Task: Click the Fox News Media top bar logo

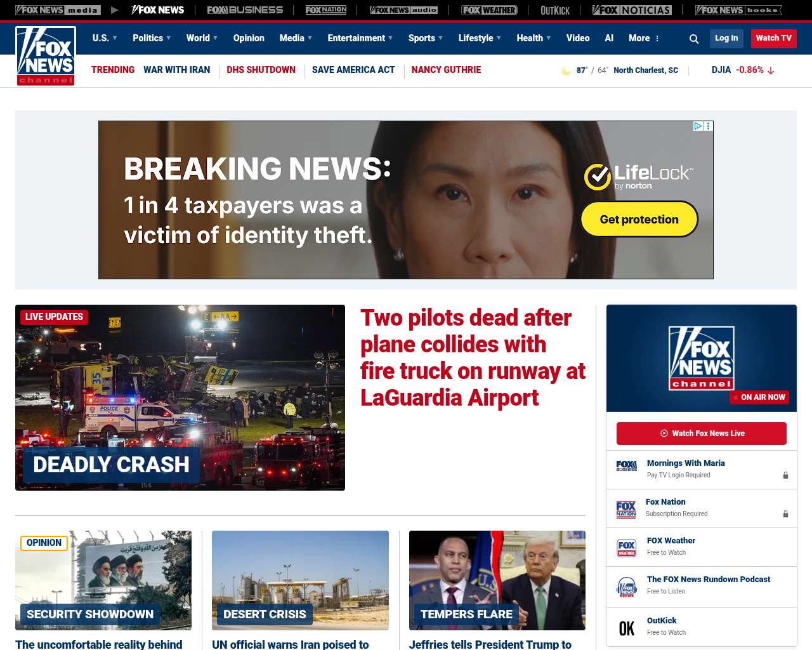Action: click(x=57, y=10)
